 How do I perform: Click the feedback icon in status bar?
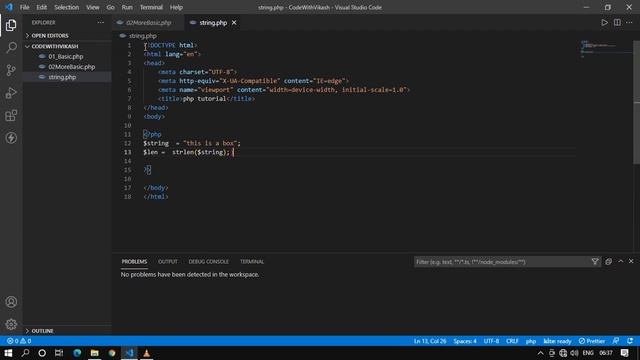point(616,341)
